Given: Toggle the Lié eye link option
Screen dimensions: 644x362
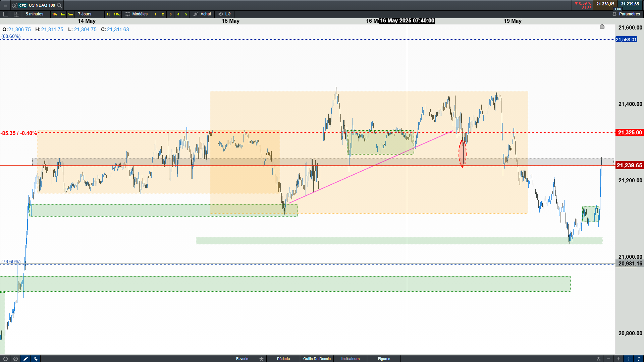Looking at the screenshot, I should click(225, 14).
